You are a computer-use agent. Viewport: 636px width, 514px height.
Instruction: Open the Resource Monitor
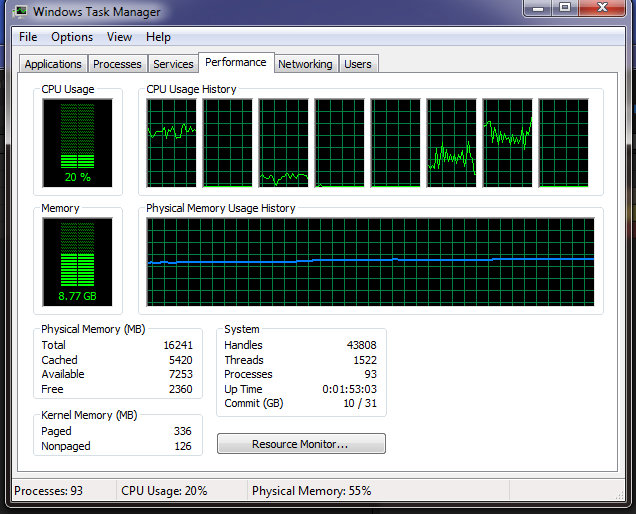click(301, 444)
